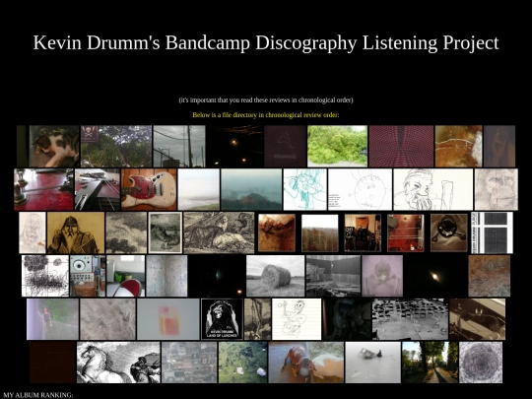Open the bright green bushes thumbnail
532x399 pixels.
click(x=337, y=146)
